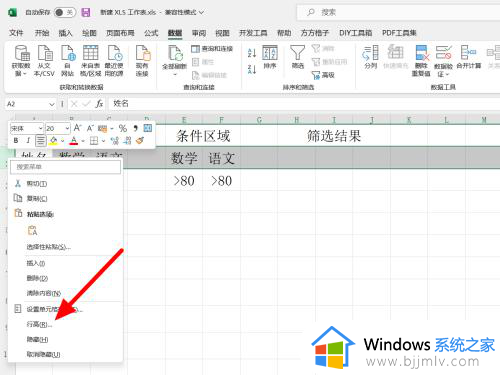This screenshot has height=375, width=500.
Task: Open Recent Sources (最近使用的源)
Action: (x=114, y=61)
